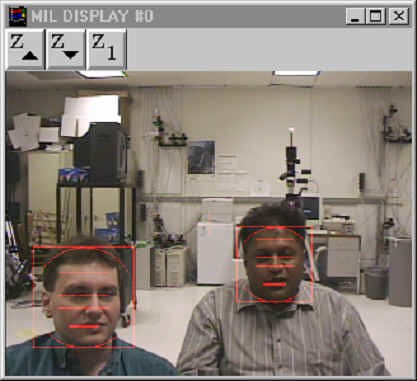Click the right man's red mouth line
The image size is (417, 381).
274,284
